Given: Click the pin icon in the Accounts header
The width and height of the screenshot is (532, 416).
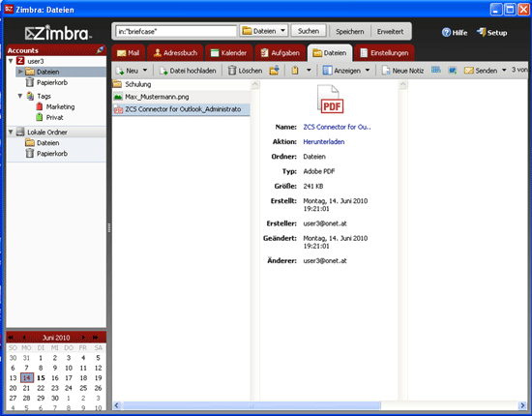Looking at the screenshot, I should pos(100,50).
